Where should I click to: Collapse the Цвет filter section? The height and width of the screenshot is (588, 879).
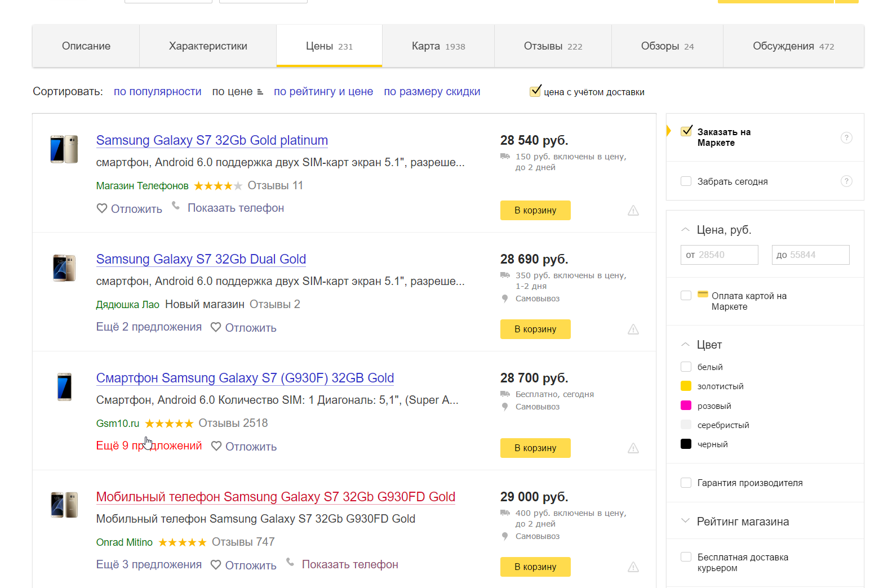click(x=686, y=345)
